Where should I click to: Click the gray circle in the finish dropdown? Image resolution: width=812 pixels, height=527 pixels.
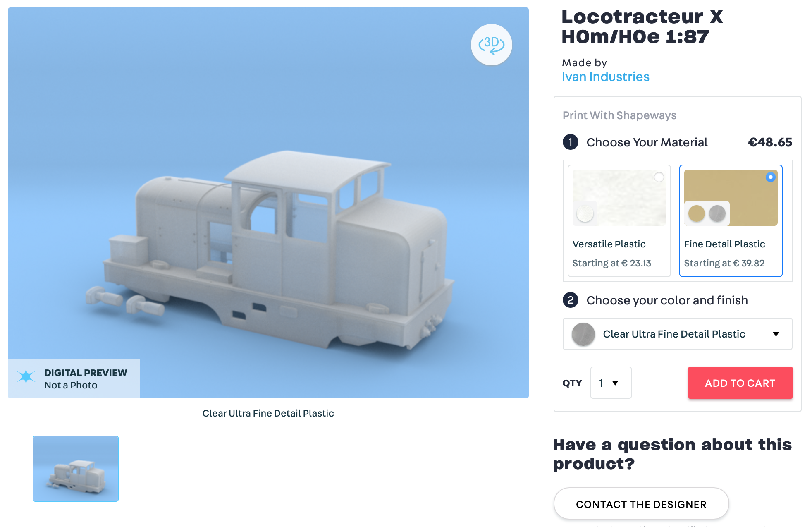(x=583, y=334)
